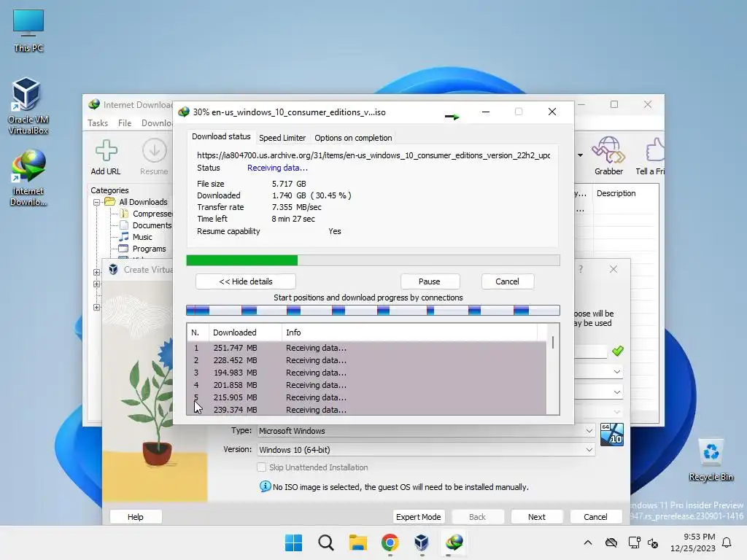Open notifications bell icon
747x560 pixels.
(727, 542)
